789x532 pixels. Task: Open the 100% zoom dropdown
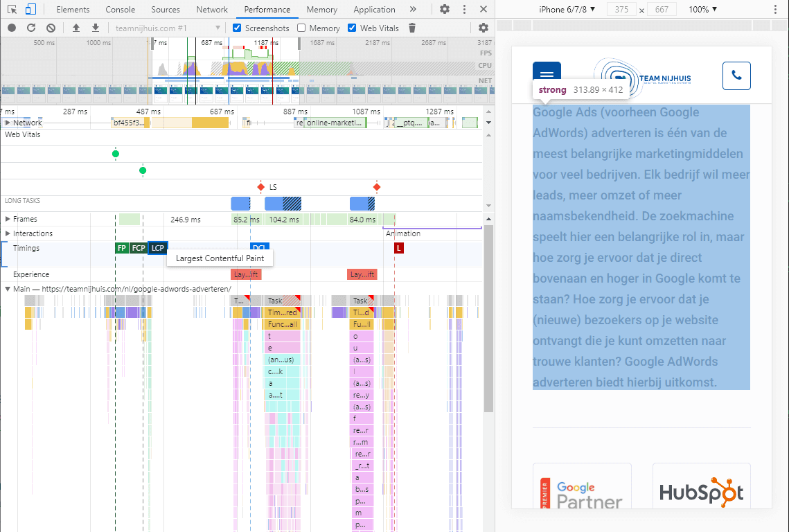click(703, 9)
